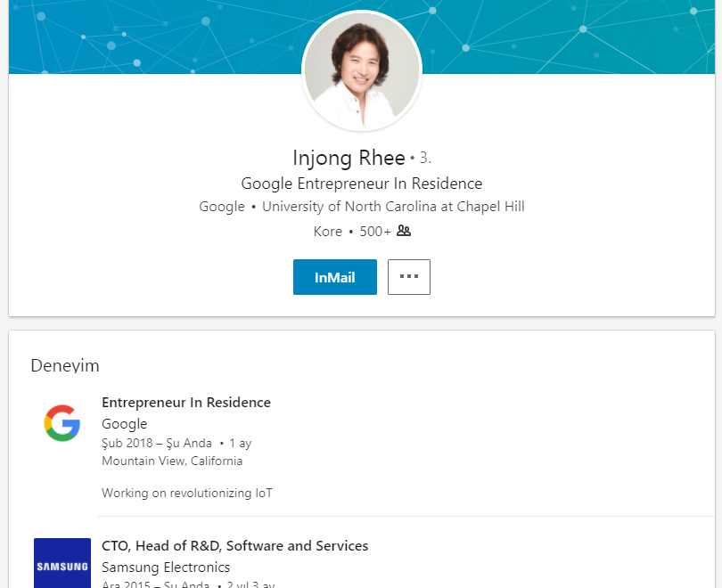Open the Google company link under the headline
Viewport: 722px width, 588px height.
click(x=221, y=206)
